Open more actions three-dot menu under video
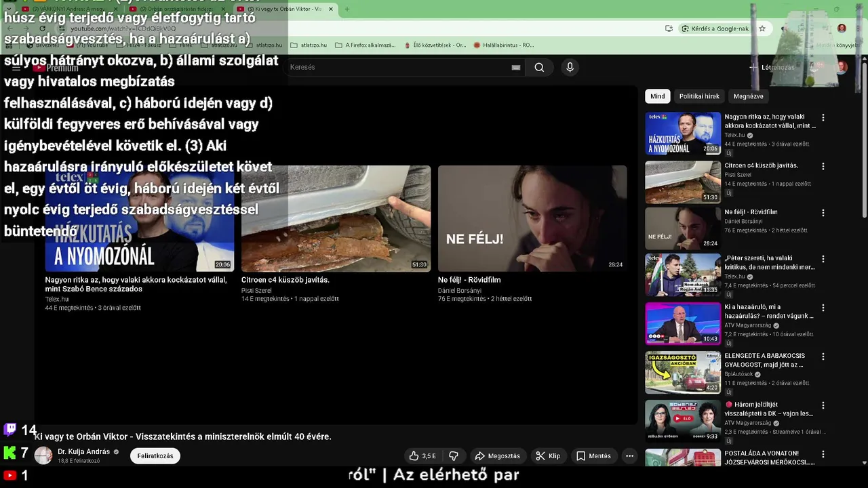Viewport: 868px width, 488px height. tap(629, 456)
